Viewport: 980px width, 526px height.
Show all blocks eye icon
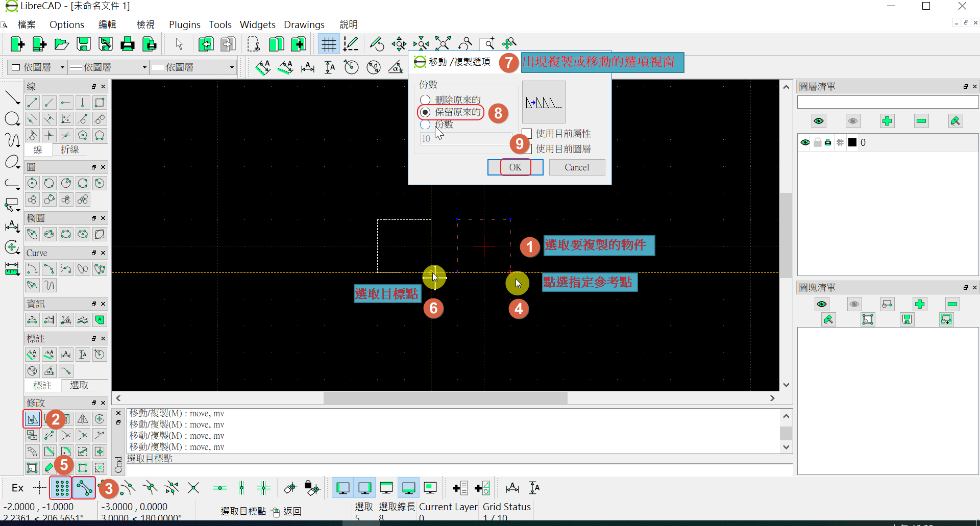click(821, 304)
